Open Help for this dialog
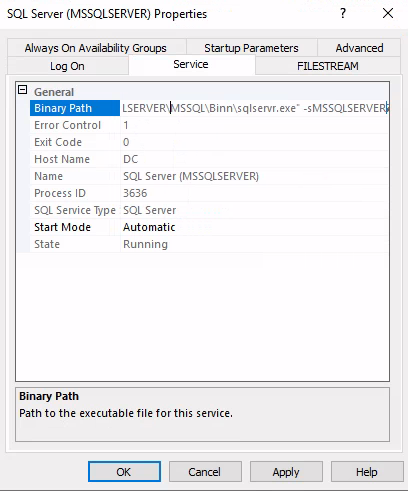This screenshot has width=408, height=491. (x=367, y=472)
